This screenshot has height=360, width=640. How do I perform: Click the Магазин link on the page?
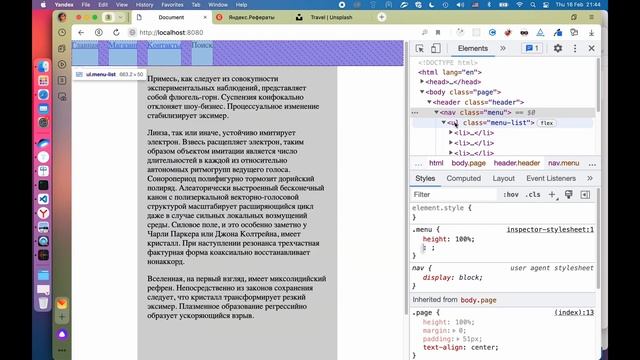coord(123,45)
